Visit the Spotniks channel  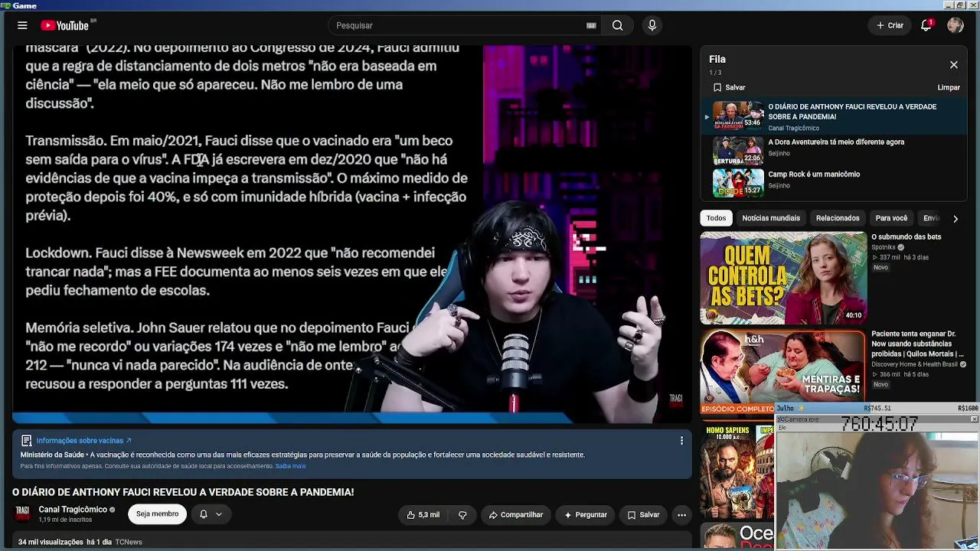coord(884,247)
